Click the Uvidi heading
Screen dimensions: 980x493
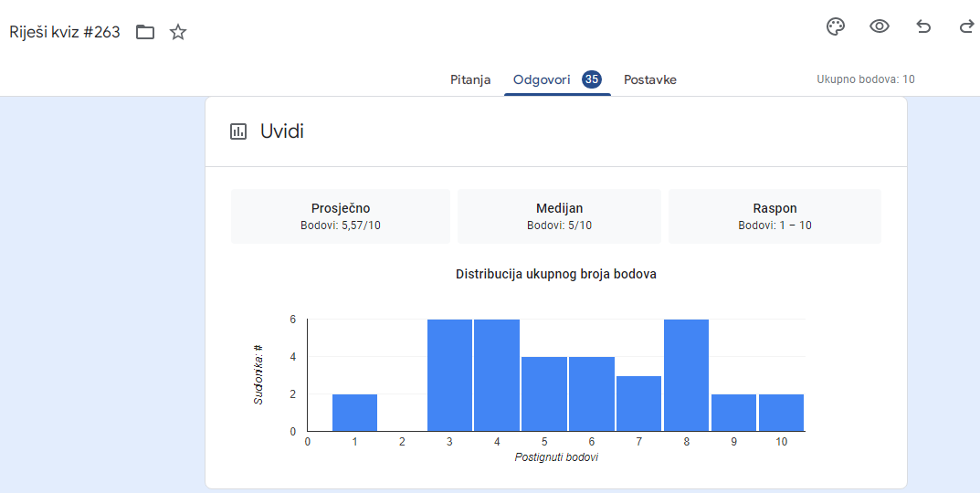click(282, 131)
